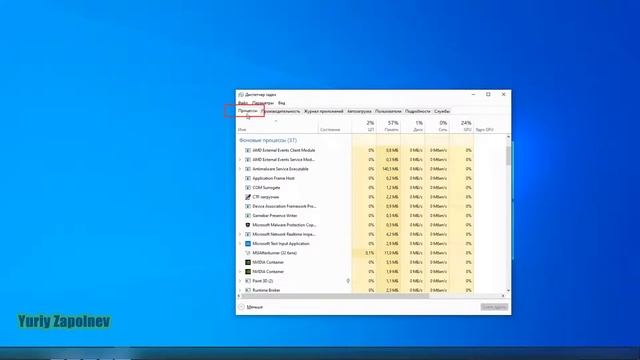Select the COM Surrogate process name
This screenshot has width=640, height=360.
coord(266,188)
